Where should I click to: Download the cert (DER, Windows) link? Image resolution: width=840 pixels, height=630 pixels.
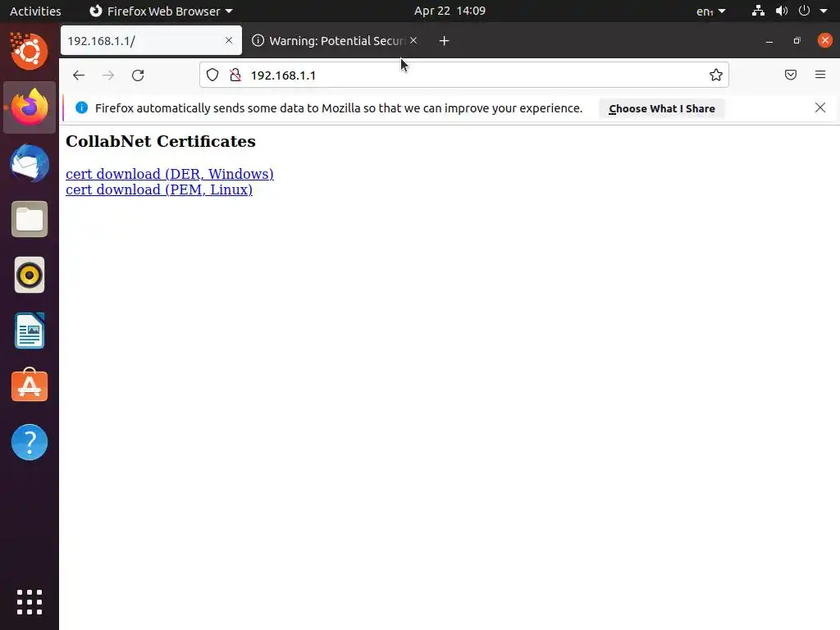click(169, 174)
